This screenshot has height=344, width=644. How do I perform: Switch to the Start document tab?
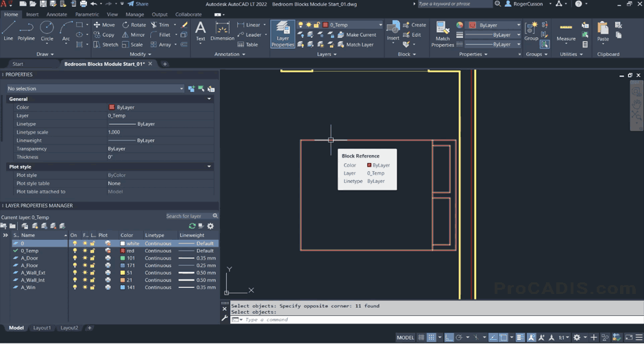(18, 64)
